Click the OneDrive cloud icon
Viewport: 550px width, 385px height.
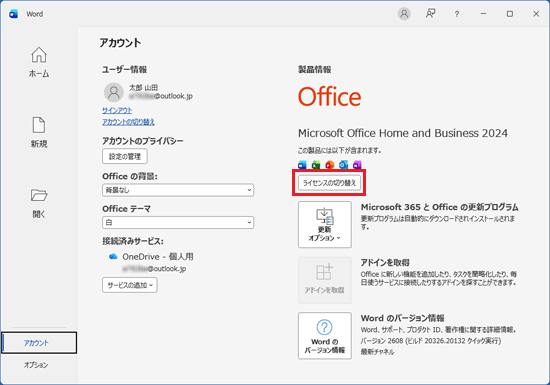pyautogui.click(x=113, y=257)
